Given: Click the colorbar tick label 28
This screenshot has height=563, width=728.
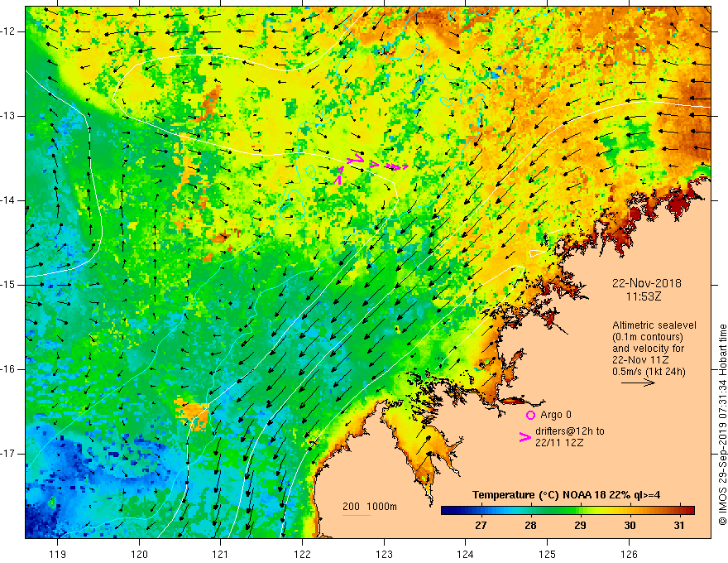Looking at the screenshot, I should click(x=530, y=526).
